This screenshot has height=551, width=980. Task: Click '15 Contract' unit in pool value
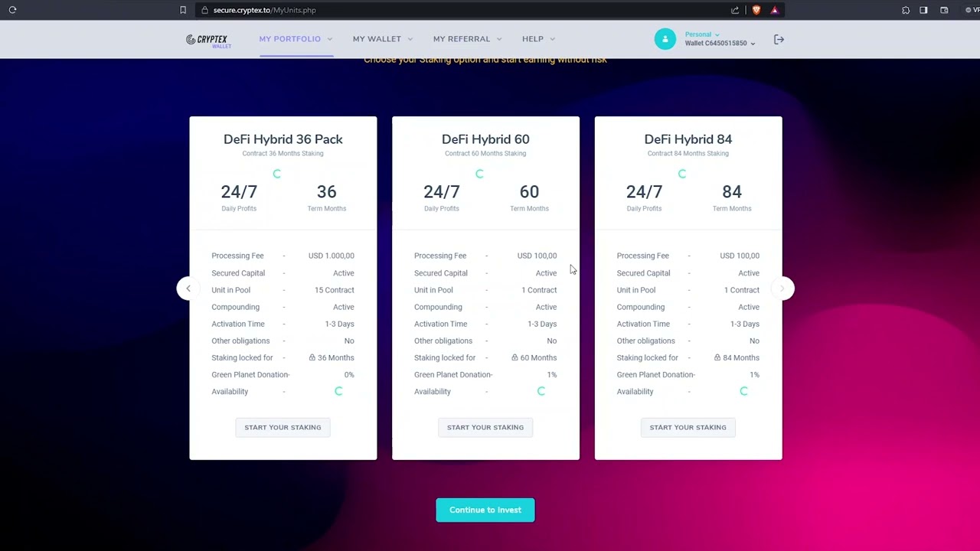tap(335, 290)
